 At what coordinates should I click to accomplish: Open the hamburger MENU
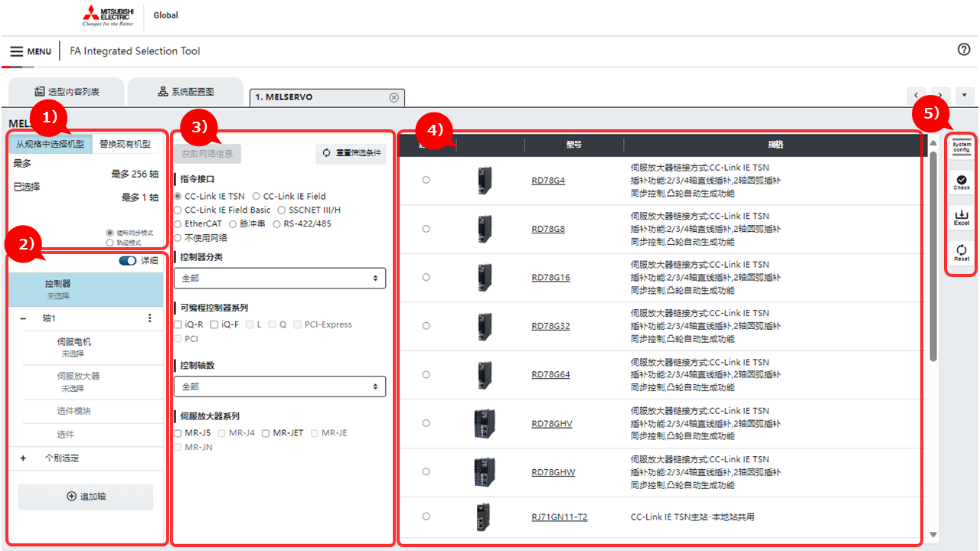[31, 51]
